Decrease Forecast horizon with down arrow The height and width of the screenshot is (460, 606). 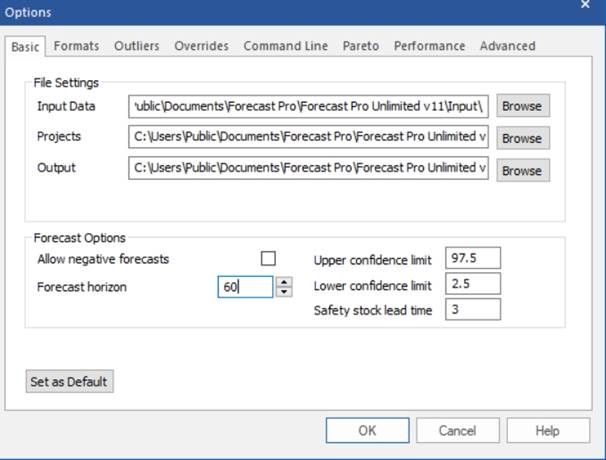[284, 292]
